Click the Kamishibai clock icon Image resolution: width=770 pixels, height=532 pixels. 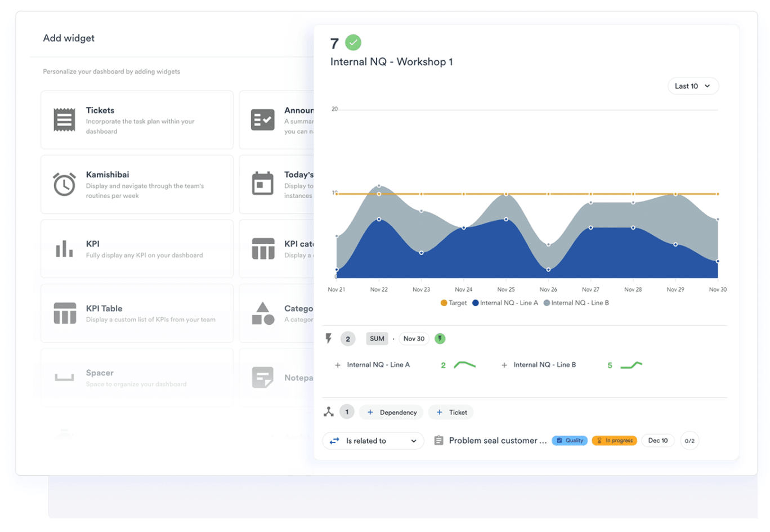click(x=64, y=184)
